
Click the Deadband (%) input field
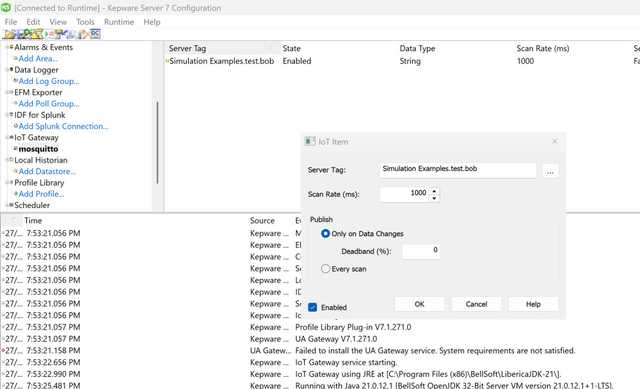[421, 251]
